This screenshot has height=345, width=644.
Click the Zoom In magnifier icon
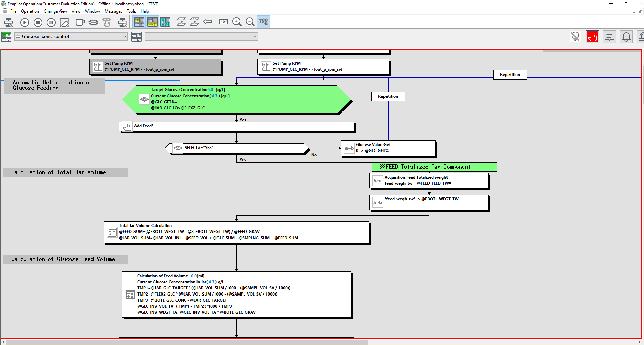coord(237,22)
